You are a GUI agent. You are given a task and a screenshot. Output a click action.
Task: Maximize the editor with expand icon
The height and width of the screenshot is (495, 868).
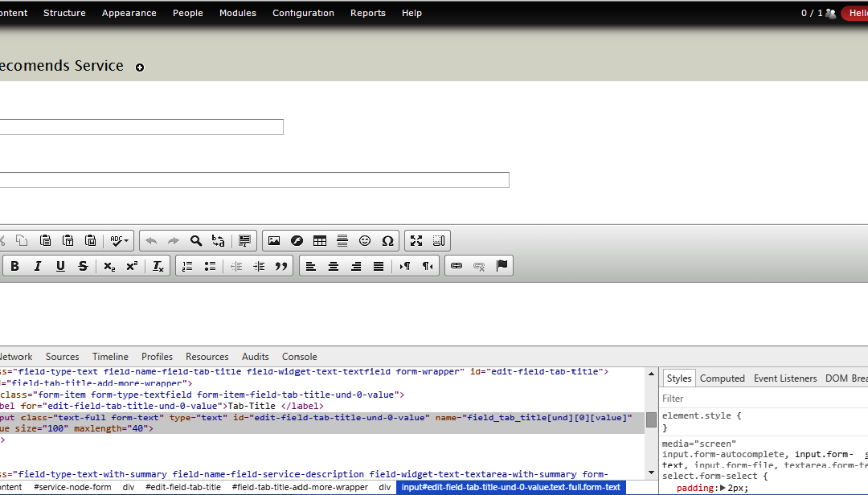tap(416, 240)
